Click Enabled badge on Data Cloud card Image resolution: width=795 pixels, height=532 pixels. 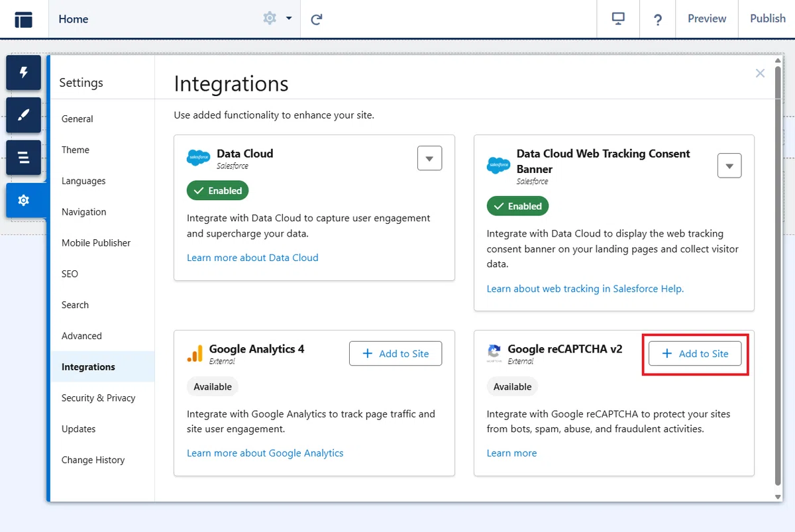217,191
